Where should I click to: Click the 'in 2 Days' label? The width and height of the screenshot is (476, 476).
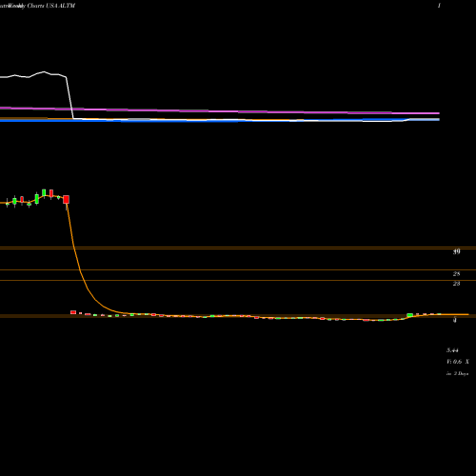click(x=457, y=374)
